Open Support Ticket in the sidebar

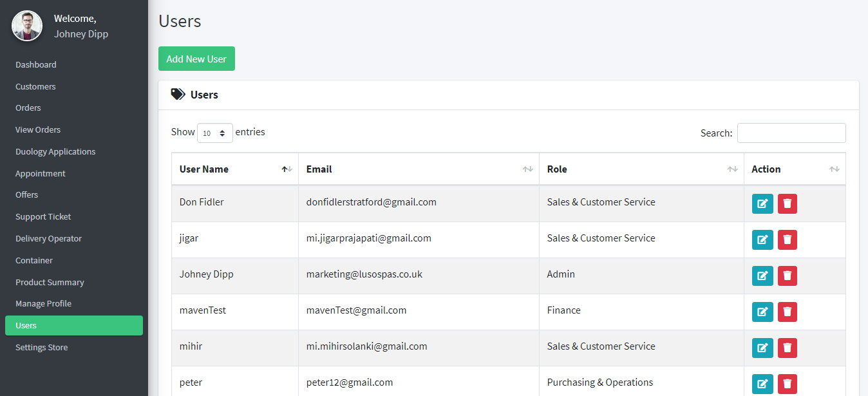(43, 216)
